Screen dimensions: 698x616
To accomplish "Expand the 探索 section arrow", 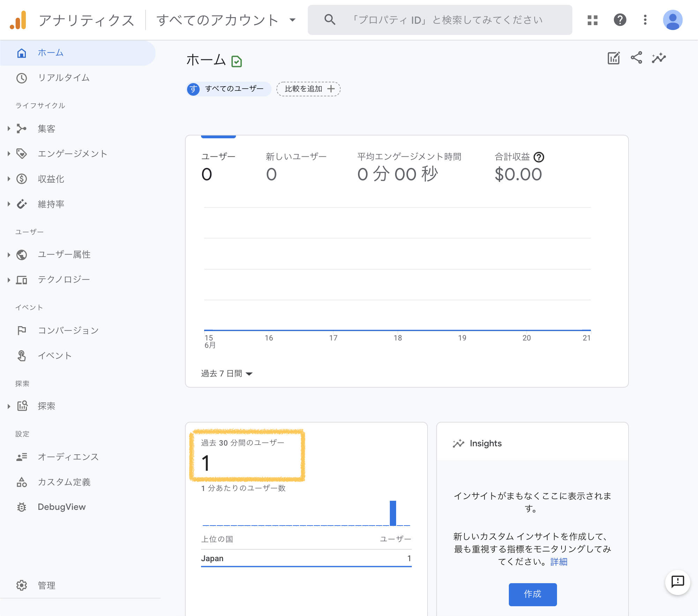I will click(9, 406).
